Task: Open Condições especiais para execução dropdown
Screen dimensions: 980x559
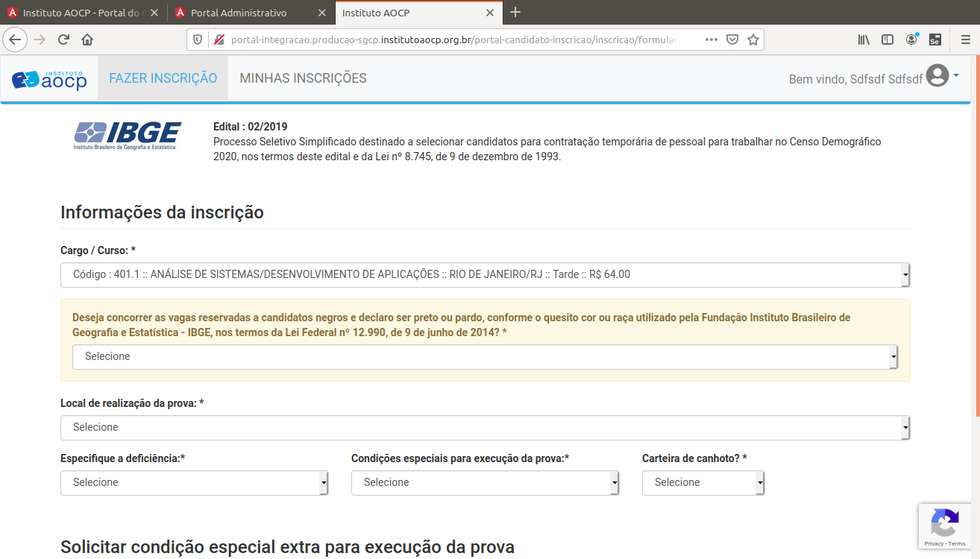Action: click(485, 482)
